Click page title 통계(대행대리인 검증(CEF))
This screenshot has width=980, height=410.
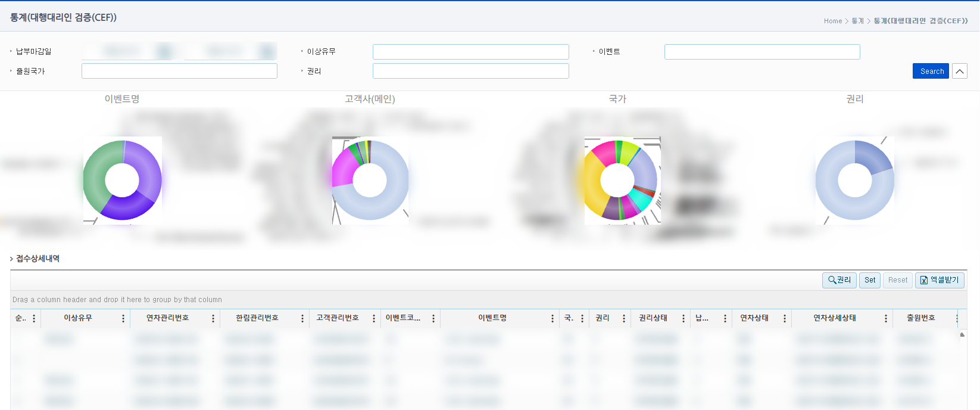(63, 17)
